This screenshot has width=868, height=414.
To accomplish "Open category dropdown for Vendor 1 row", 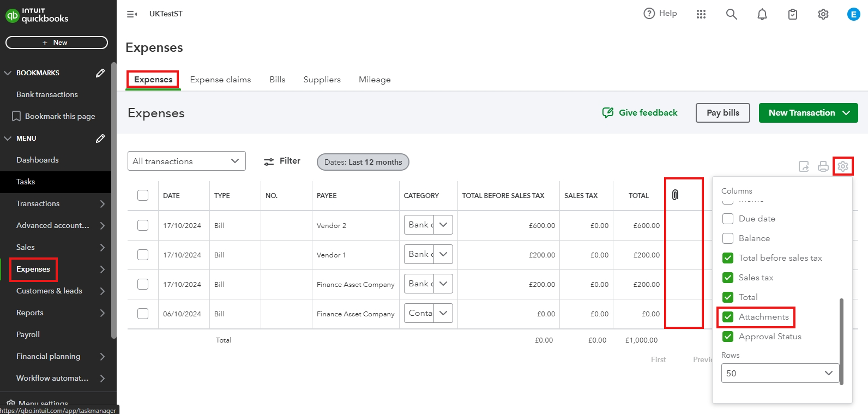I will 443,254.
